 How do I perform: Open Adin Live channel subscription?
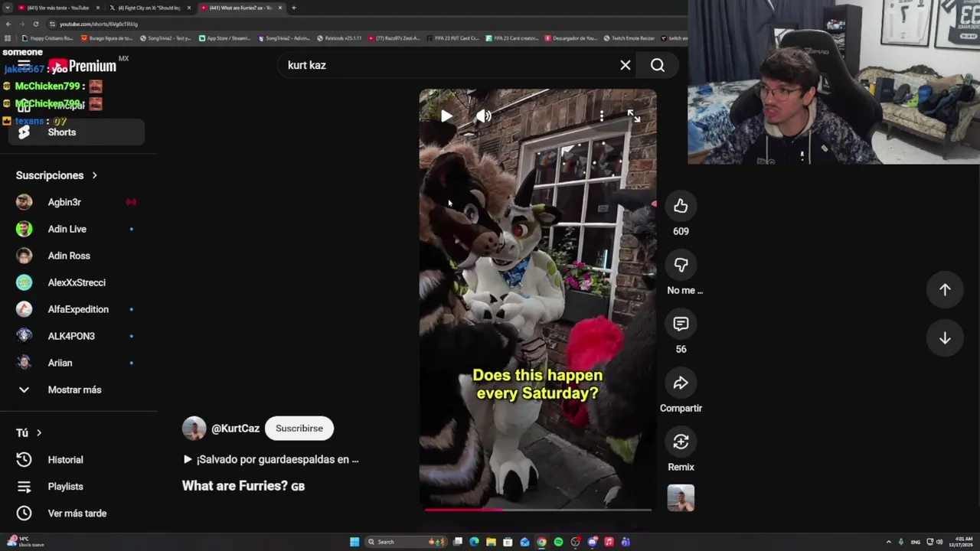(77, 229)
